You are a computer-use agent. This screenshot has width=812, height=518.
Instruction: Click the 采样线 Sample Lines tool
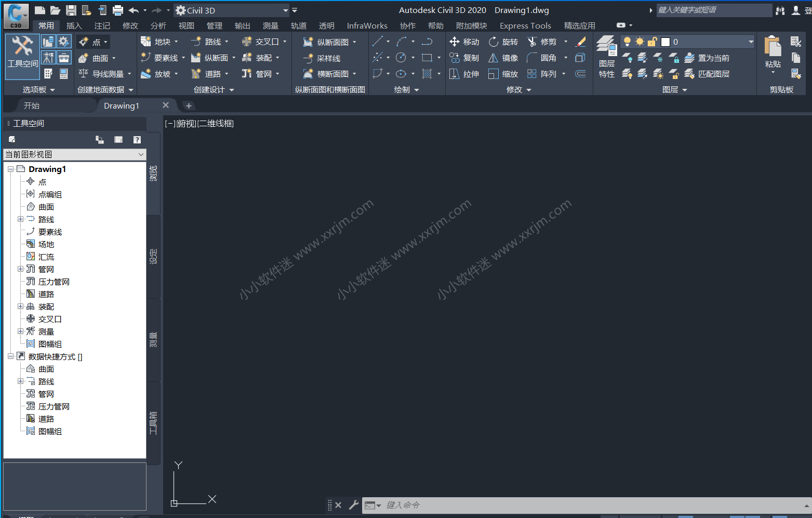coord(323,58)
